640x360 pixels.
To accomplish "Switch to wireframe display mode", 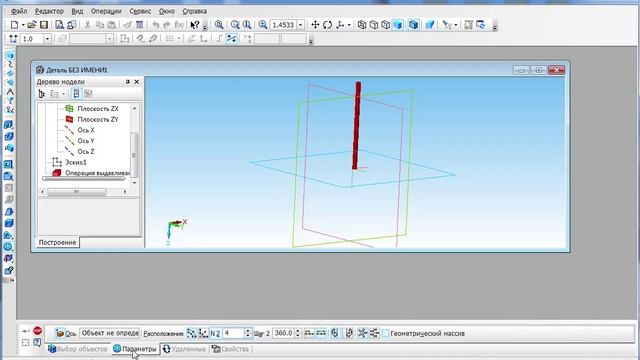I will pos(362,25).
